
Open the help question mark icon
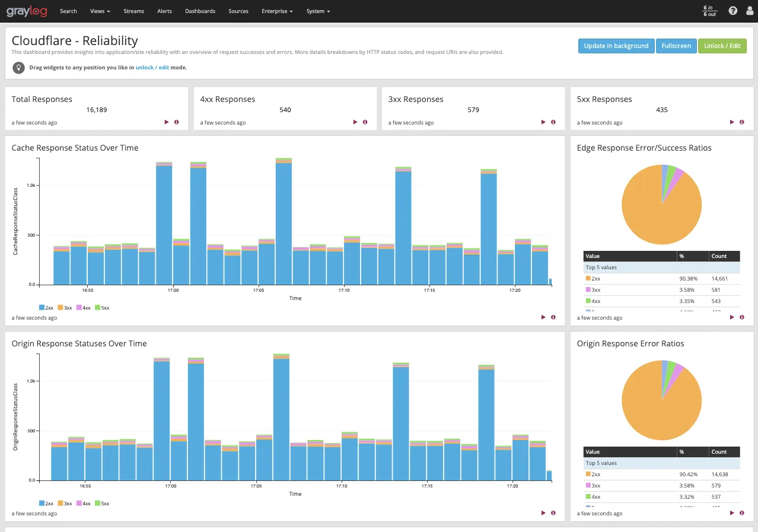pyautogui.click(x=732, y=11)
